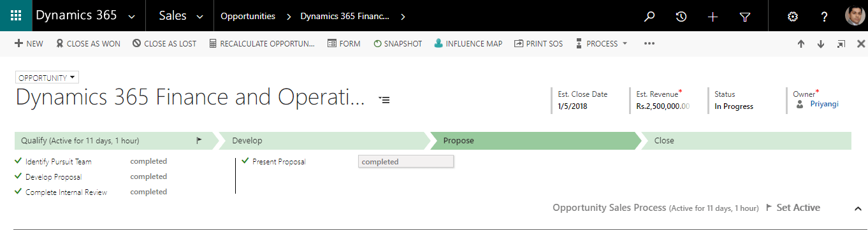
Task: Open the app launcher waffle icon
Action: click(x=16, y=16)
